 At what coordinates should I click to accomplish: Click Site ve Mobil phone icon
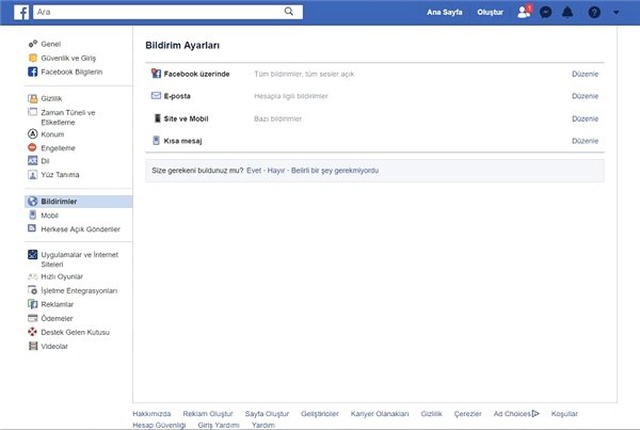tap(157, 118)
